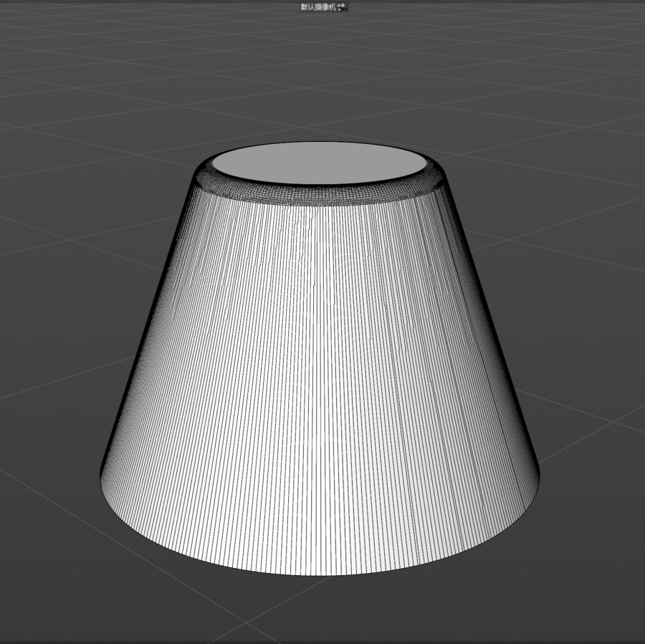Click the rightmost corner of the cone base

point(539,471)
